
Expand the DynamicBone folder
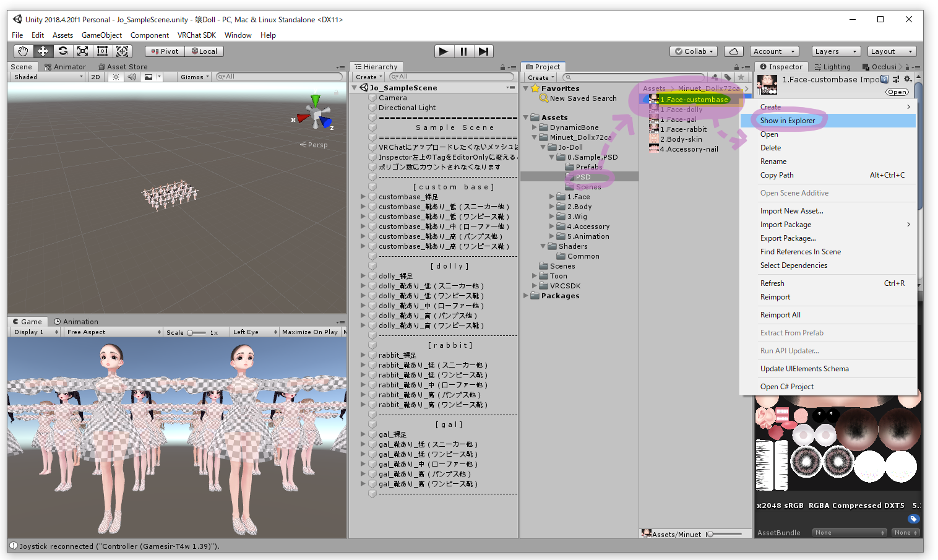pyautogui.click(x=534, y=127)
